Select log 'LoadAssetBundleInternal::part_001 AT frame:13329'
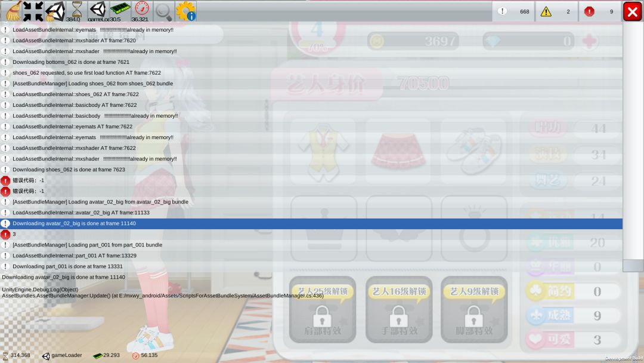Image resolution: width=644 pixels, height=363 pixels. coord(311,256)
